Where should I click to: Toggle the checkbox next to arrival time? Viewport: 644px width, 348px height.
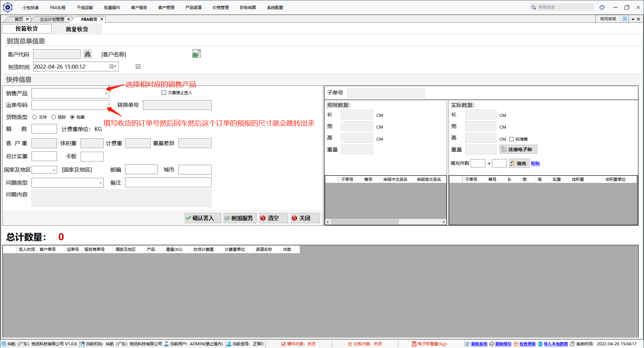pyautogui.click(x=138, y=67)
